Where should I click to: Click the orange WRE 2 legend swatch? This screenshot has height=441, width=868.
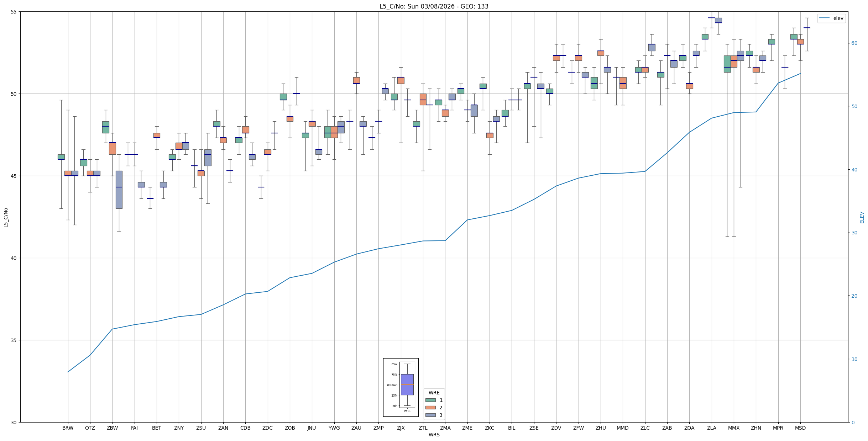point(430,408)
